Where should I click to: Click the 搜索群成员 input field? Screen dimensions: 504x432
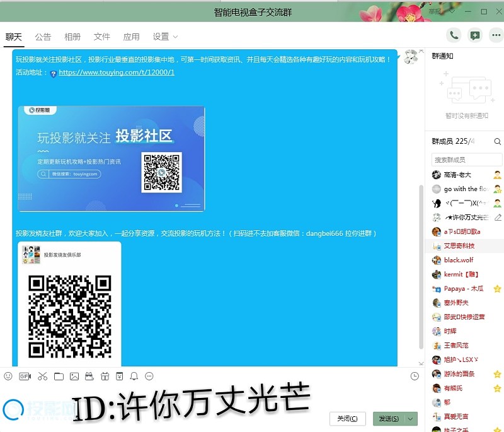[467, 160]
